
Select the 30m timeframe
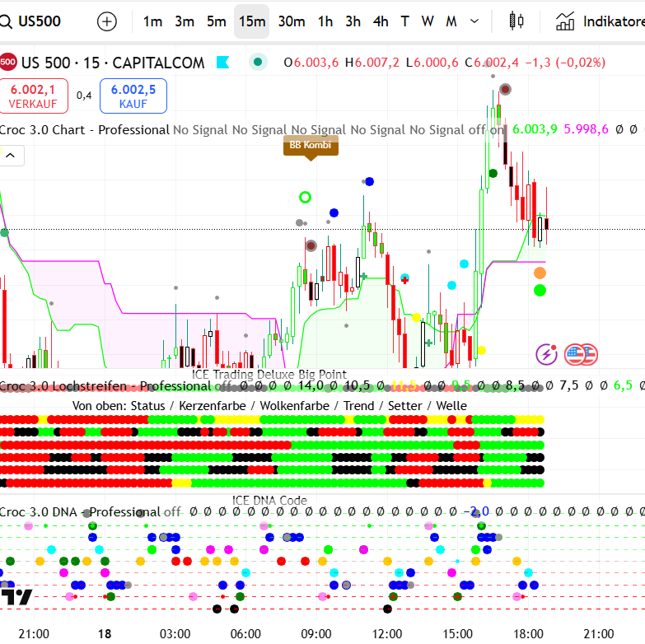(x=291, y=21)
